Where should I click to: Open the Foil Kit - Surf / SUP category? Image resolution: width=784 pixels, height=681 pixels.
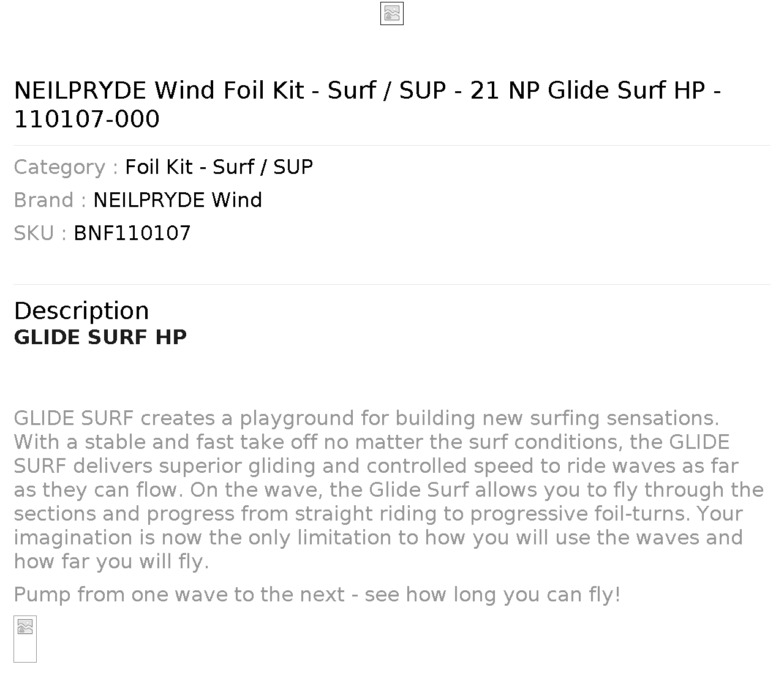tap(219, 167)
